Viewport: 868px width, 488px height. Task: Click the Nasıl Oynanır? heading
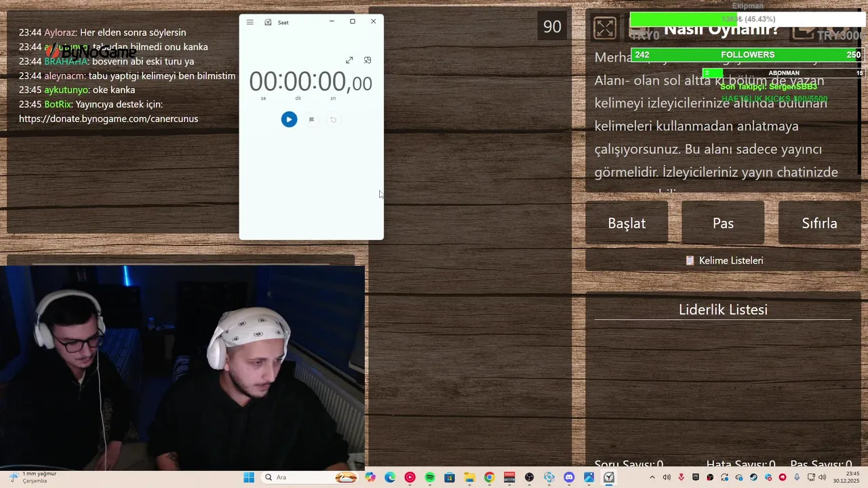coord(721,29)
